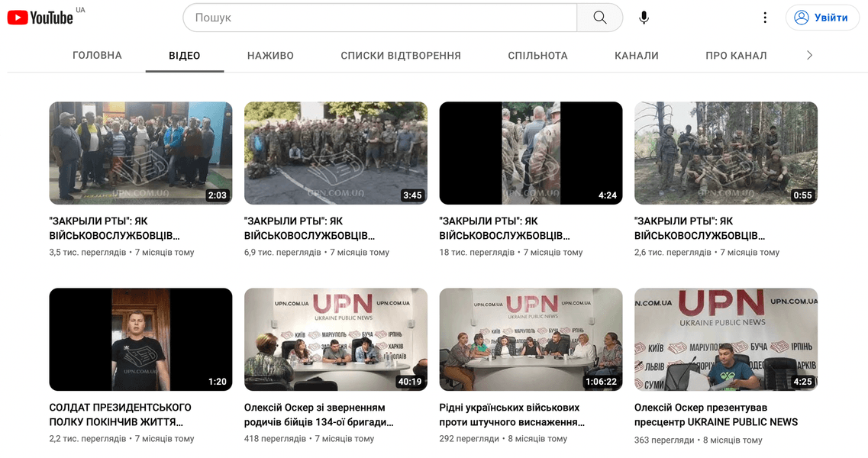Click the magnifying glass search button

(599, 18)
